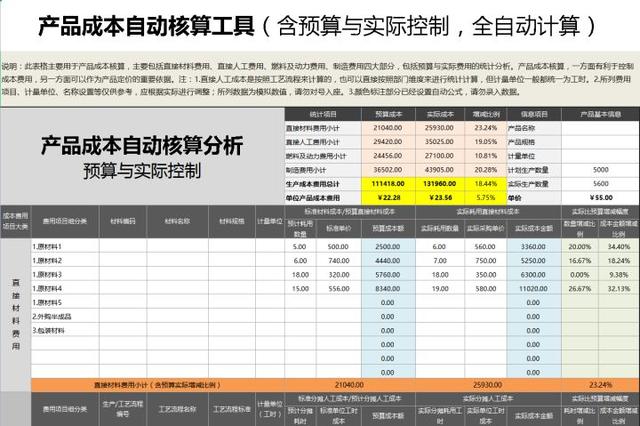Select the 计划生产数量 cell showing 5000
The image size is (640, 426).
click(x=600, y=170)
